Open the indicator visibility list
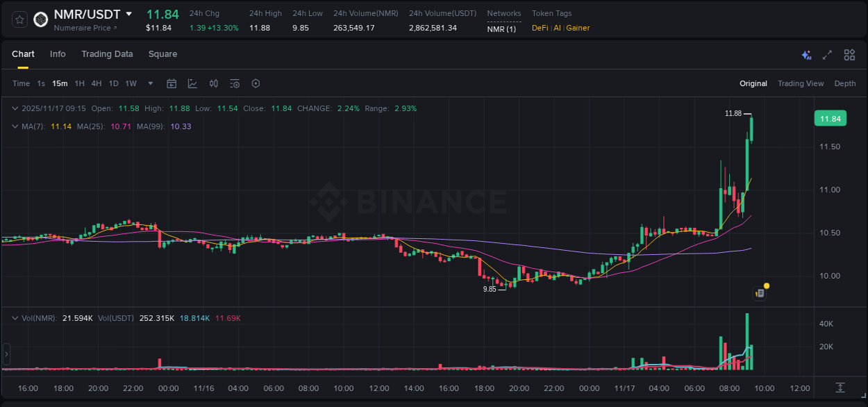This screenshot has width=868, height=407. 235,83
